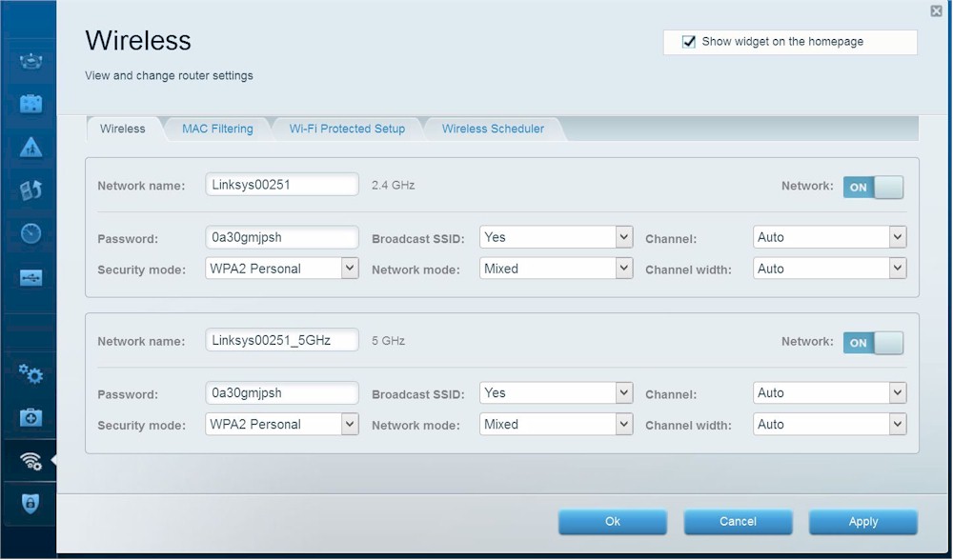Viewport: 953px width, 560px height.
Task: Switch to Wireless Scheduler tab
Action: pyautogui.click(x=493, y=129)
